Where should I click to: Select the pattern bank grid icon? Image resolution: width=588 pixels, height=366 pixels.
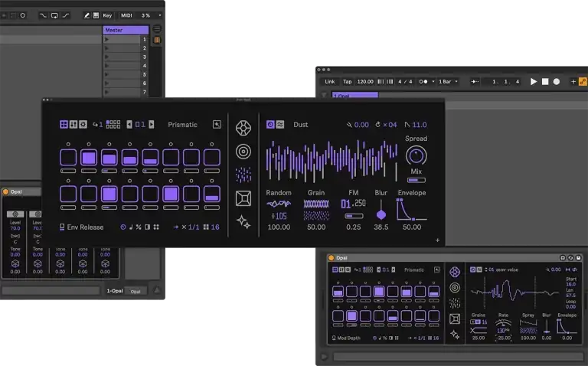113,124
